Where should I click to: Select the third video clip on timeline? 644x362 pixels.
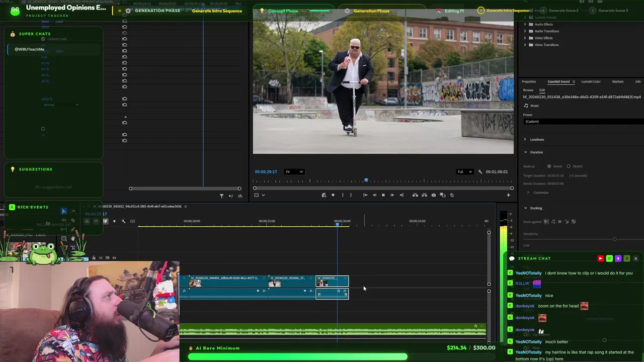click(x=332, y=282)
